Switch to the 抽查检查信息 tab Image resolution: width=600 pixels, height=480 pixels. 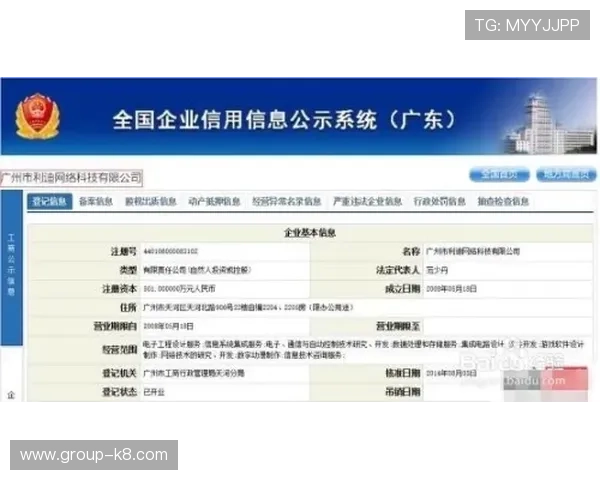[x=503, y=201]
